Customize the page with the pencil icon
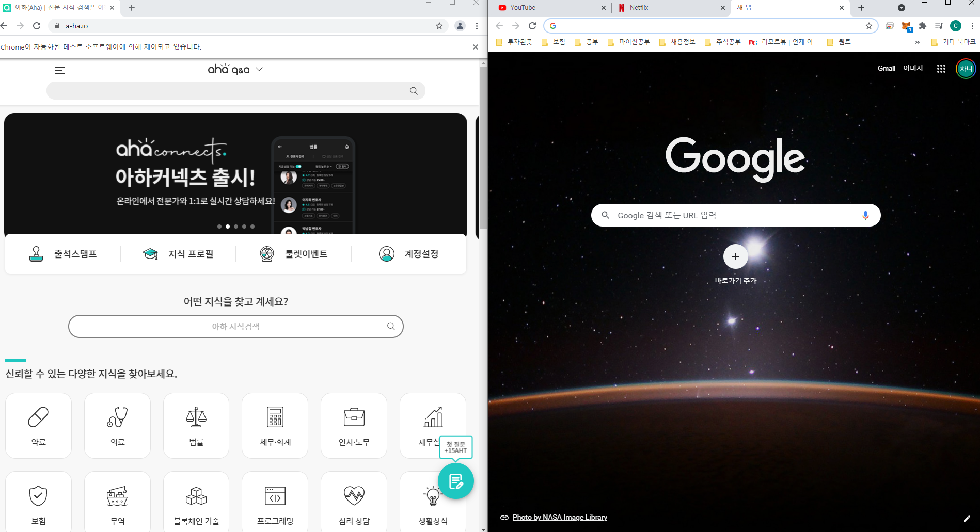Image resolution: width=980 pixels, height=532 pixels. 967,518
